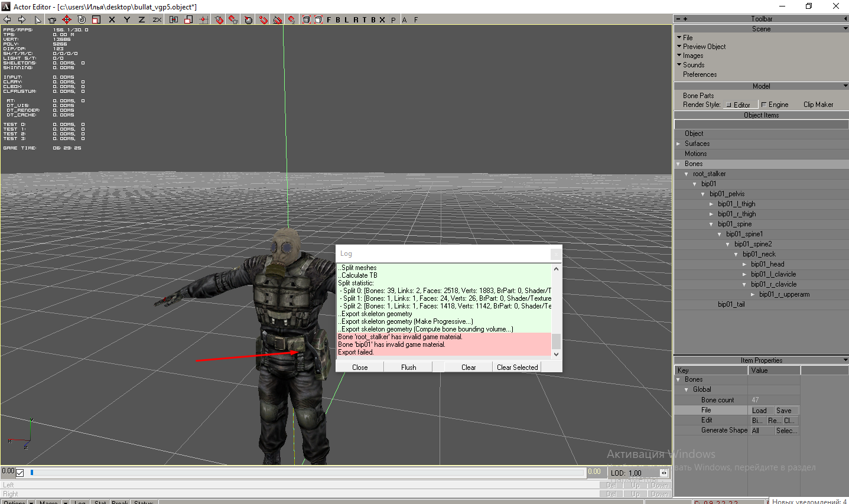Collapse the Scene panel header arrow
Viewport: 849px width, 504px height.
point(845,28)
